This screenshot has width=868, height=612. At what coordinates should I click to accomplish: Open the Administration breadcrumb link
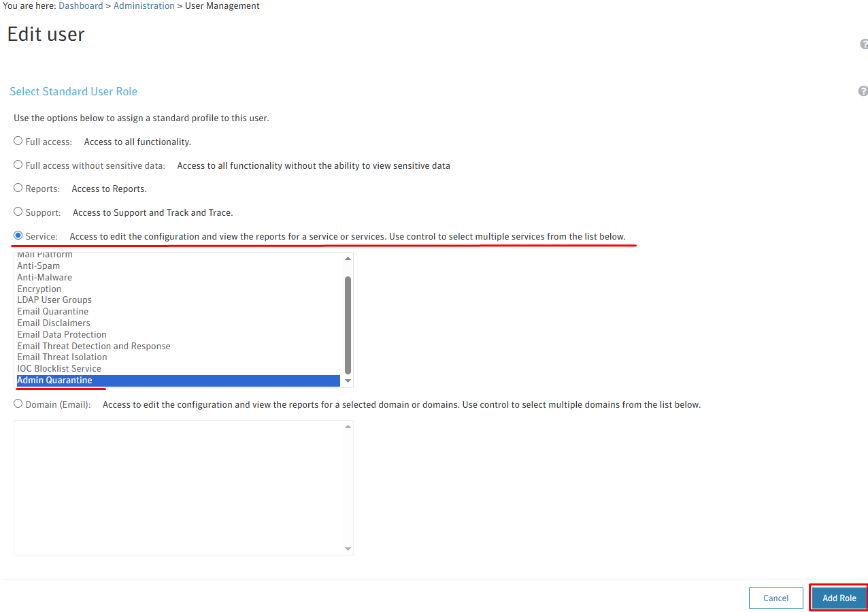[144, 5]
